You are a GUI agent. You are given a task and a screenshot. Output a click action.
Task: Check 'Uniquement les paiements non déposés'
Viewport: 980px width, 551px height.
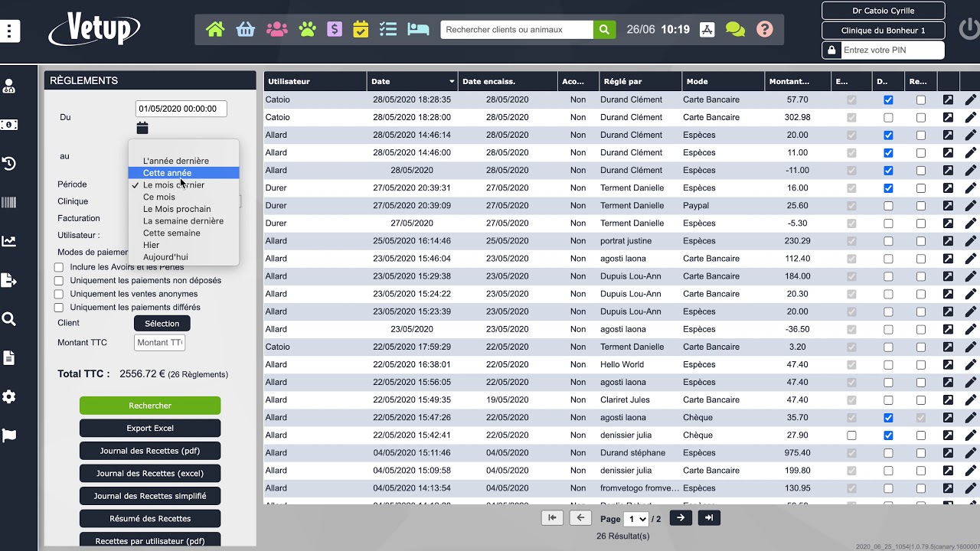59,281
